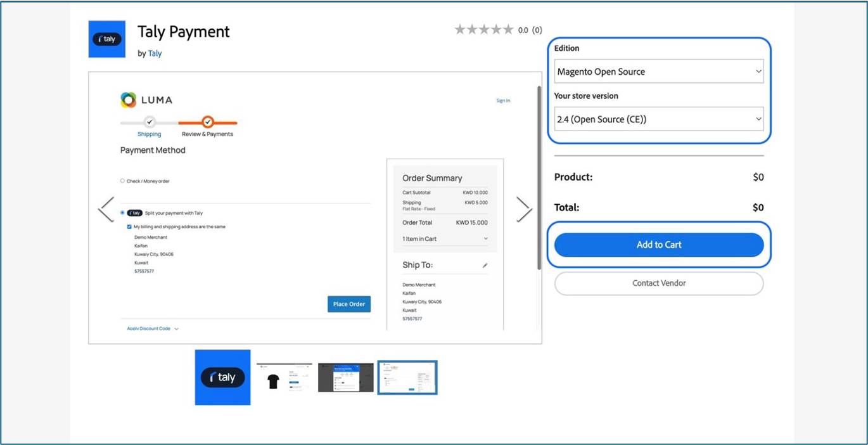Image resolution: width=868 pixels, height=445 pixels.
Task: Click the Review & Payments step circle
Action: (208, 122)
